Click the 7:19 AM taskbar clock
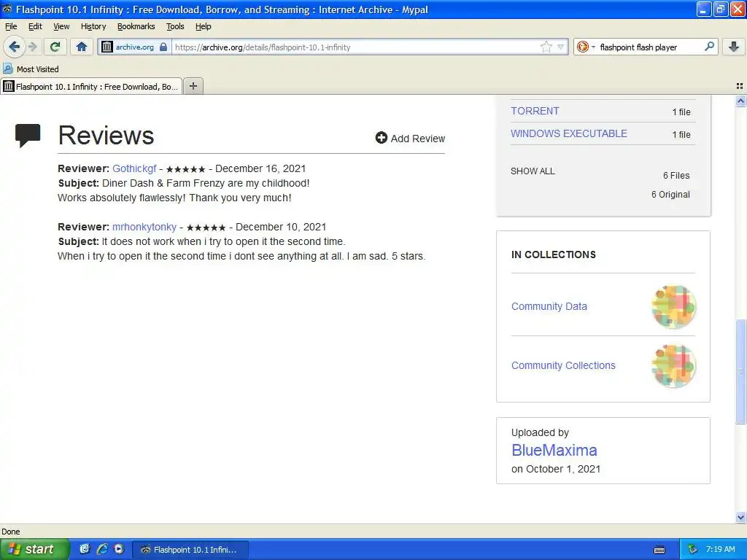Viewport: 747px width, 560px height. tap(720, 550)
